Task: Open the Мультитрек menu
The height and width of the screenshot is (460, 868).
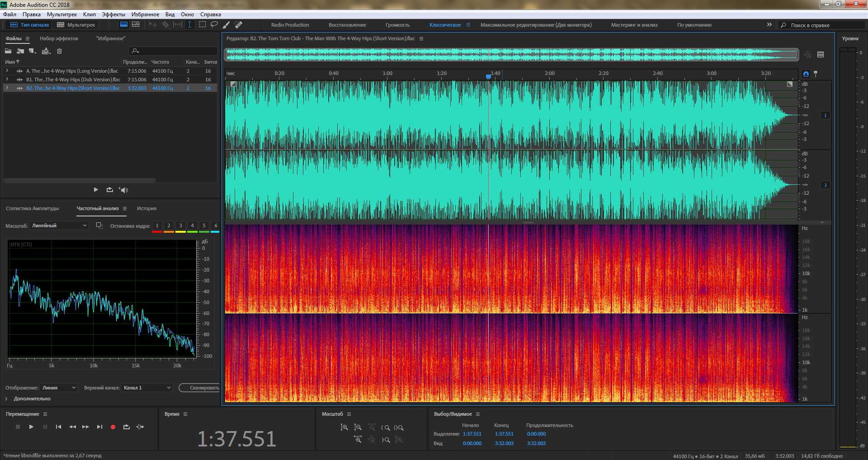Action: 62,14
